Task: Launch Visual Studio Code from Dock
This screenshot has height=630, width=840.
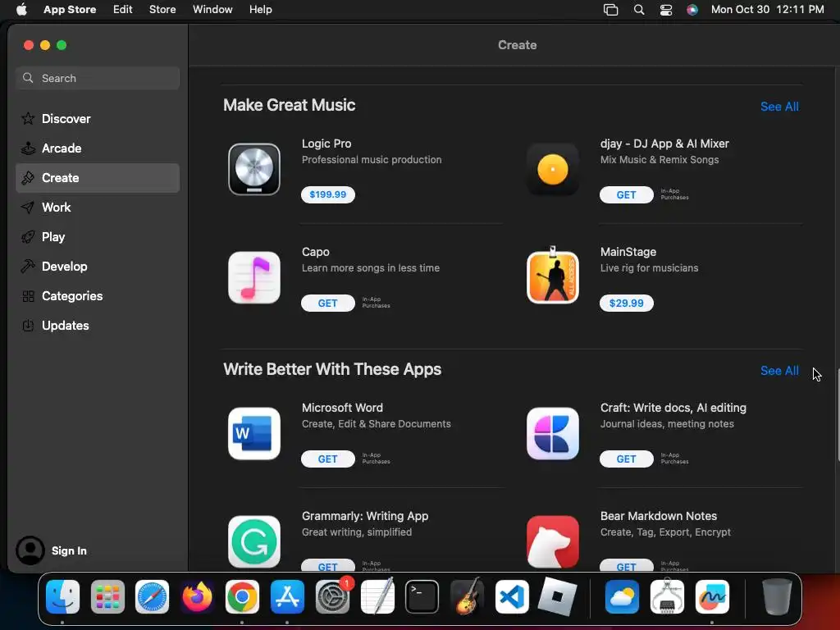Action: (512, 596)
